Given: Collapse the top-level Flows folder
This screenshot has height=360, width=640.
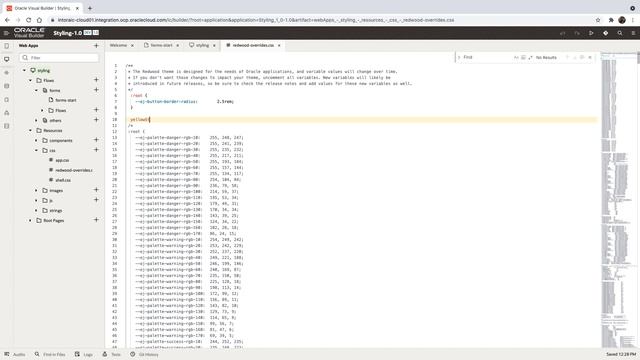Looking at the screenshot, I should tap(30, 80).
